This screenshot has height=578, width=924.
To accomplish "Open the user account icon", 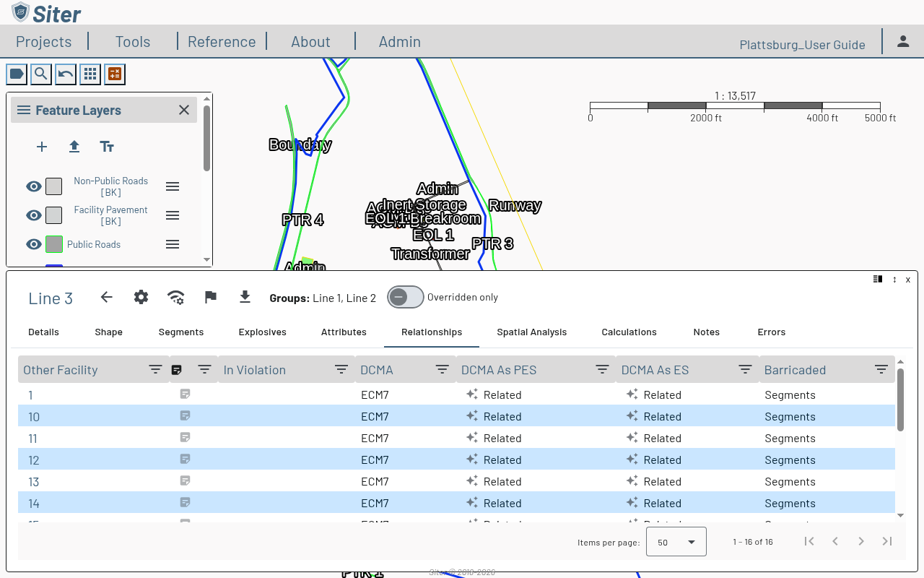I will click(903, 41).
